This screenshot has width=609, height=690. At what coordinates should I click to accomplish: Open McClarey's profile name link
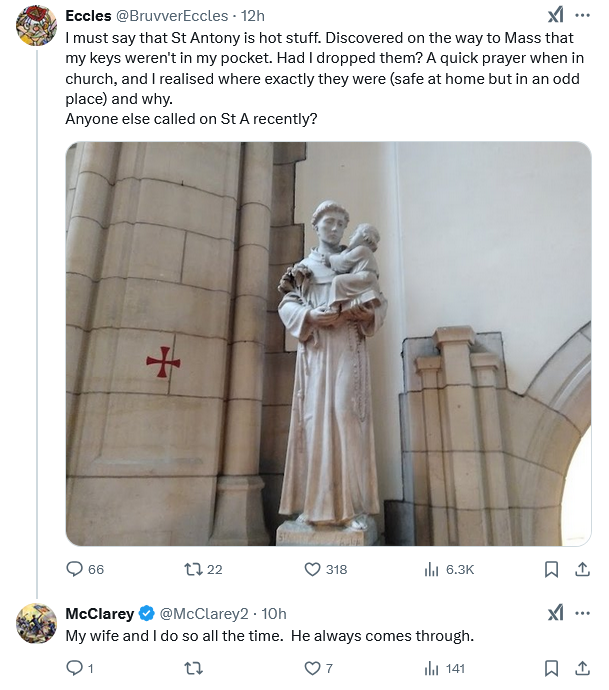(99, 613)
